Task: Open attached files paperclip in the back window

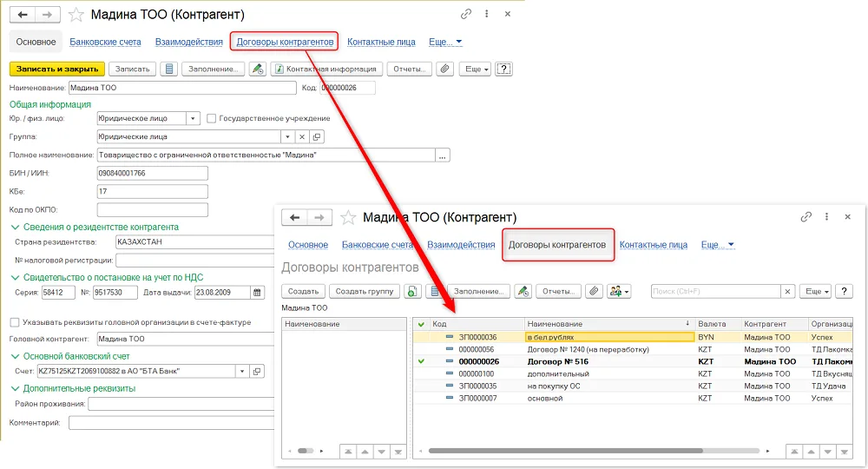Action: pyautogui.click(x=445, y=69)
